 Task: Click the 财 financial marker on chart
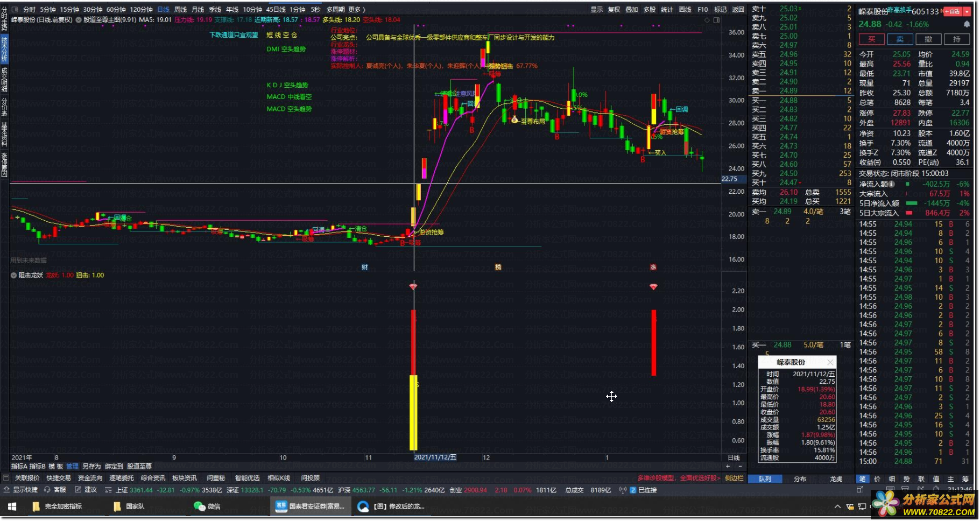tap(364, 267)
